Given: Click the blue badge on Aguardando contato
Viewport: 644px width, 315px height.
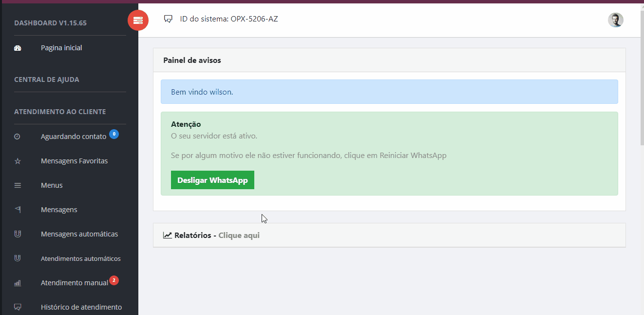Looking at the screenshot, I should coord(114,134).
